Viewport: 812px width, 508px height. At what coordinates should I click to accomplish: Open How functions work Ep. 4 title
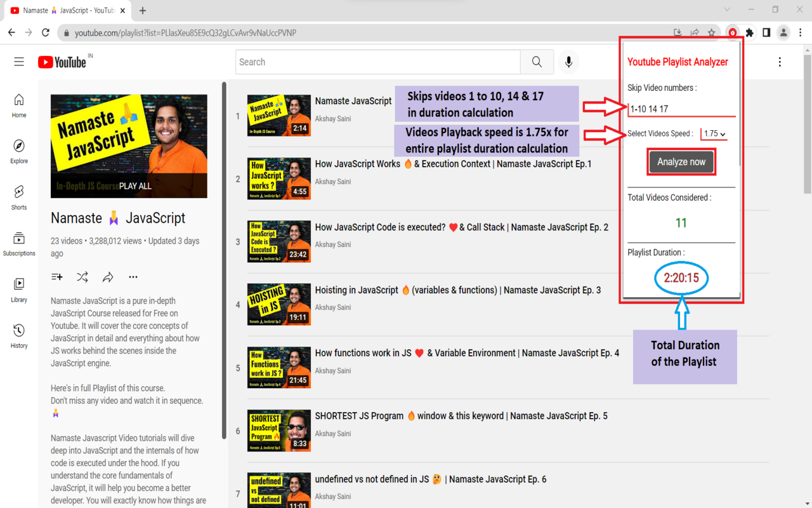468,353
